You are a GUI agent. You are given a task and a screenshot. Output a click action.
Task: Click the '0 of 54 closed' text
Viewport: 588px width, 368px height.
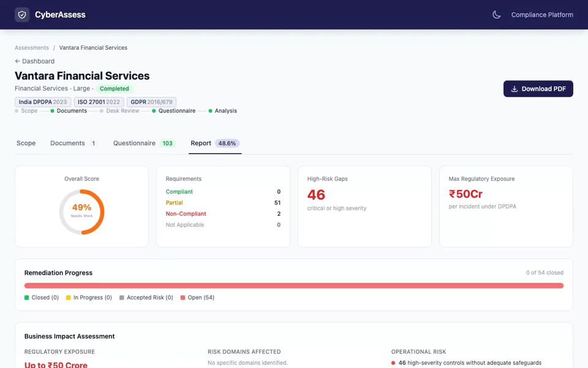[x=545, y=272]
